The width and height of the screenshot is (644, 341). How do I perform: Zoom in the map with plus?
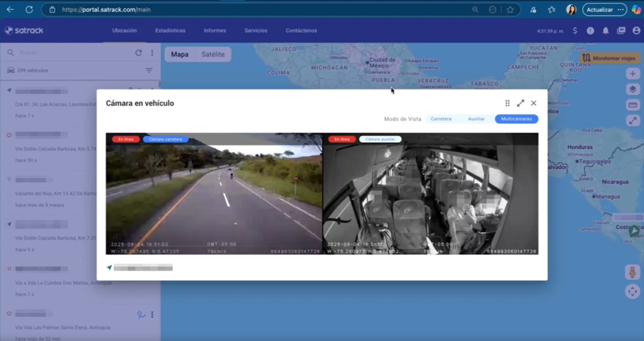(x=633, y=74)
